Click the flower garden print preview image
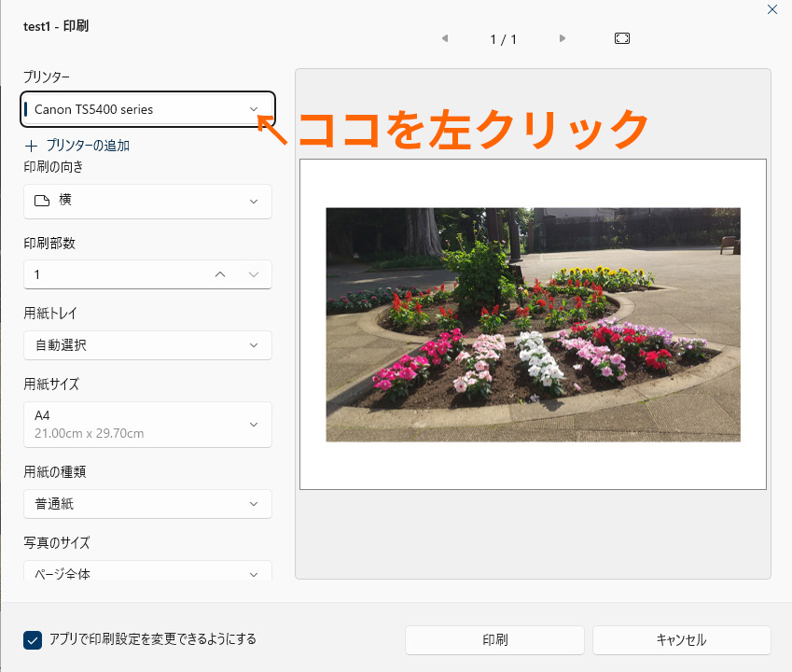The image size is (792, 672). point(533,324)
